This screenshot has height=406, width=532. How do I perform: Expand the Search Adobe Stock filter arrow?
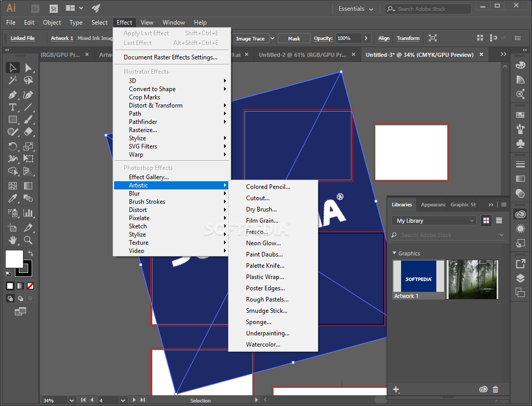[x=501, y=235]
